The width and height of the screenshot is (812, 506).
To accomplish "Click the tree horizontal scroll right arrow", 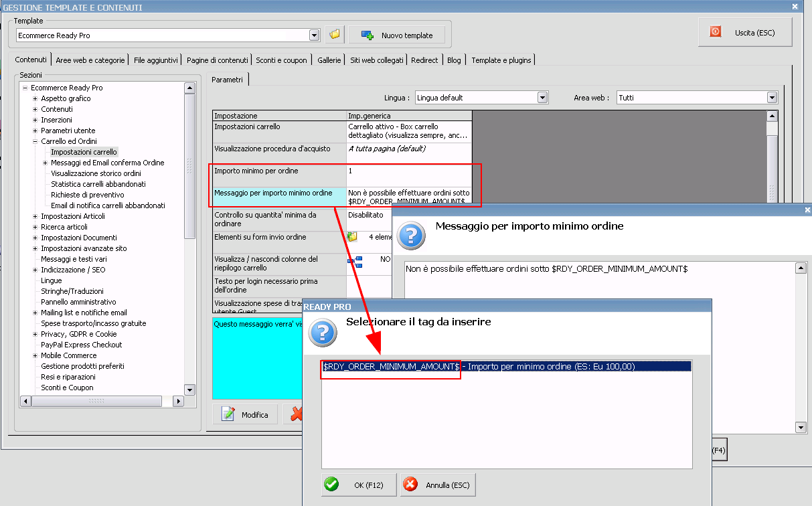I will [x=178, y=401].
